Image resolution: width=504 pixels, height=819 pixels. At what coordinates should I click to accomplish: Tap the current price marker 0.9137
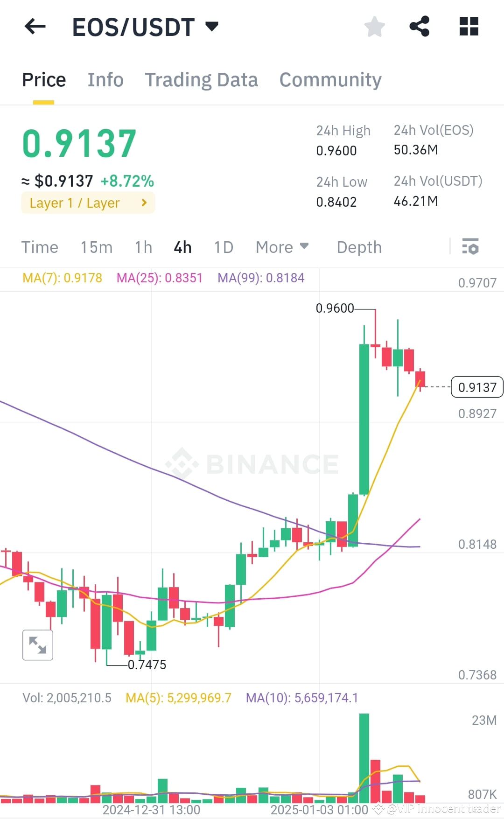[x=476, y=386]
